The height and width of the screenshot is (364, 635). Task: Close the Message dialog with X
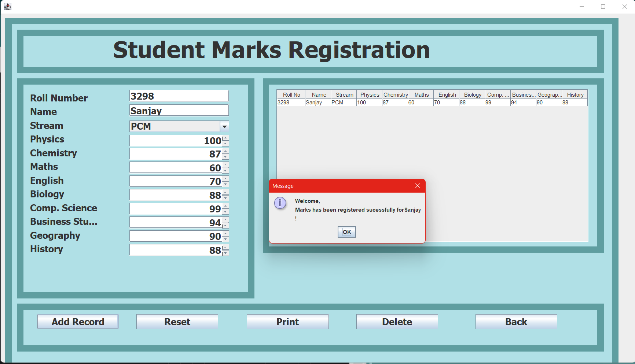click(x=418, y=186)
